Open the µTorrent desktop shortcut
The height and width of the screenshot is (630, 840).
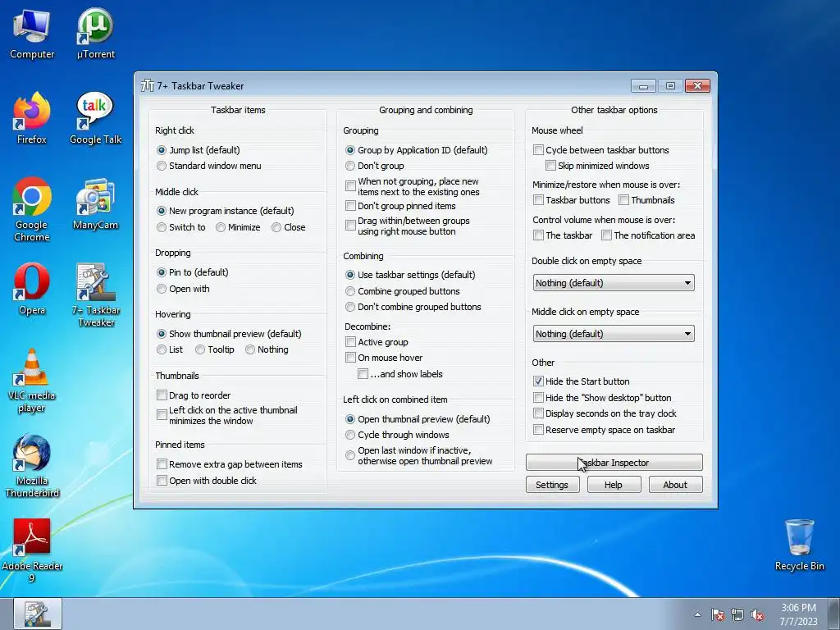[95, 33]
